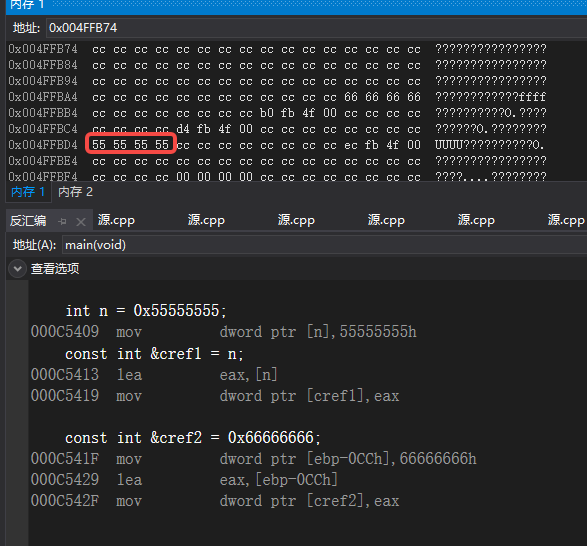The height and width of the screenshot is (546, 587).
Task: Select the lea instruction at 000C5413
Action: (154, 374)
